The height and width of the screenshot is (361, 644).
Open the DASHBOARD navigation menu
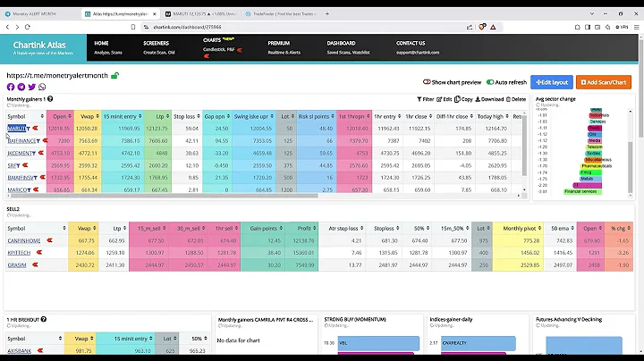coord(342,43)
